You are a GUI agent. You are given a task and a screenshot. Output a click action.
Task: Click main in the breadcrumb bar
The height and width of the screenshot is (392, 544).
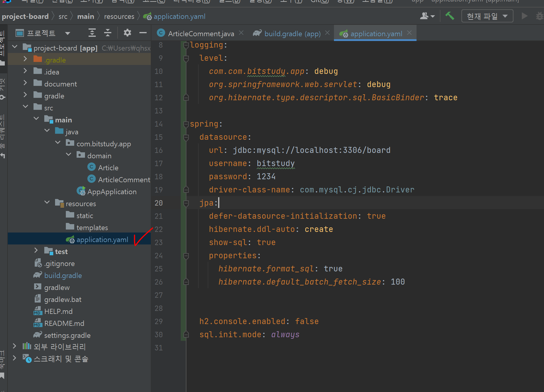86,16
